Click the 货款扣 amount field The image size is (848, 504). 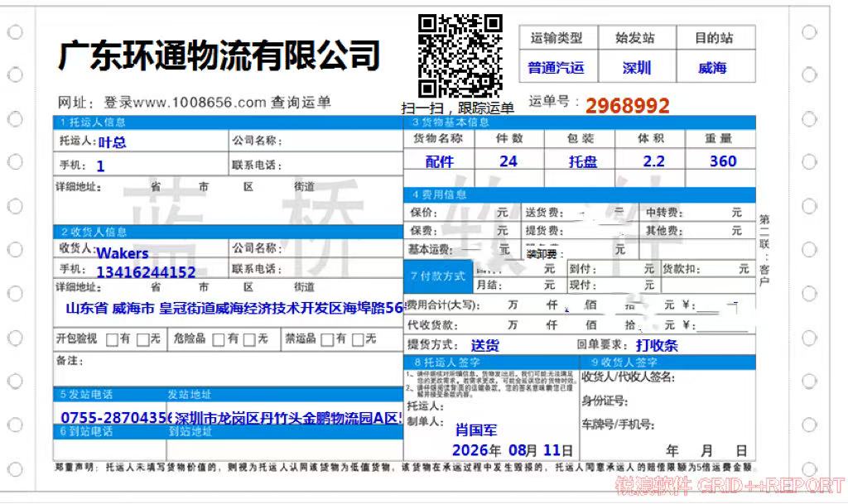(x=708, y=269)
